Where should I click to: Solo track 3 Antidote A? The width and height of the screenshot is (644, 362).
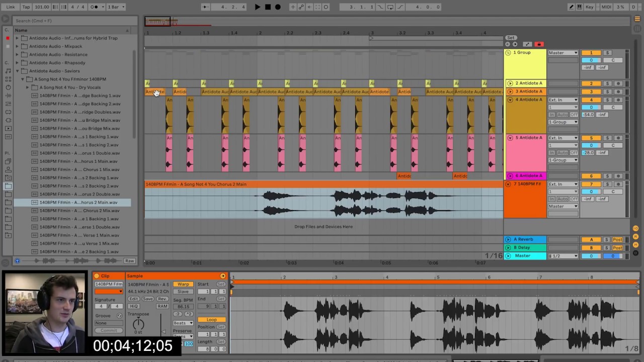607,92
